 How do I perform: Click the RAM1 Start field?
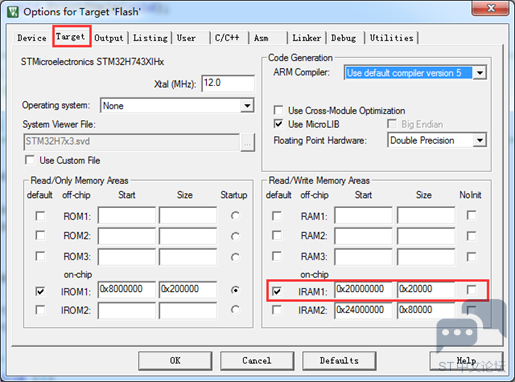pos(363,215)
